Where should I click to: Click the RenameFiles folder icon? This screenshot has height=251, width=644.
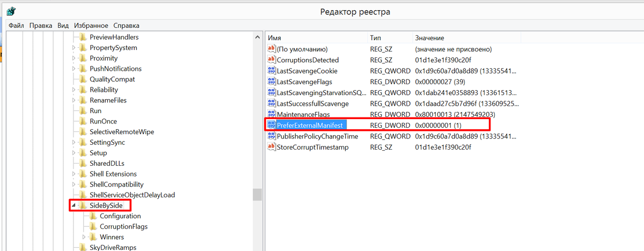point(83,100)
